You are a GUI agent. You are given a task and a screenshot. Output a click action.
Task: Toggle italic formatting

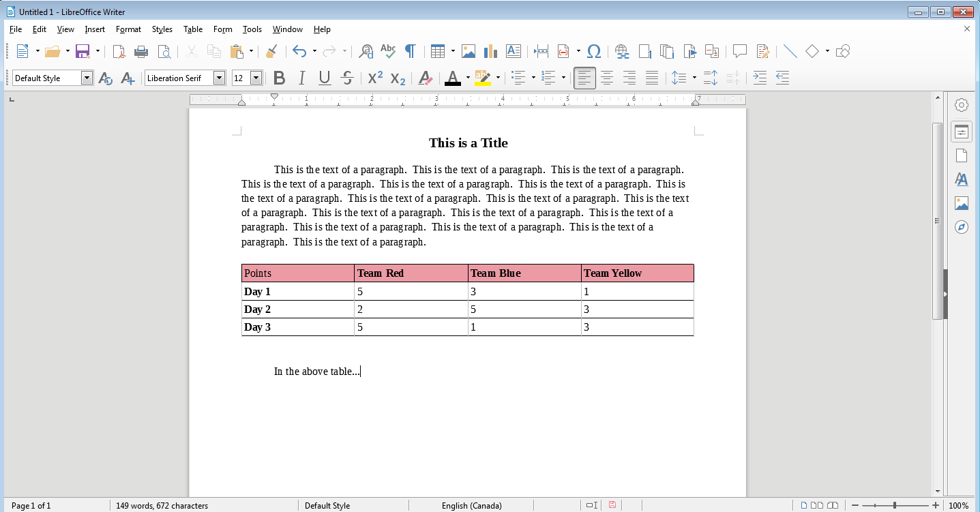[x=301, y=78]
